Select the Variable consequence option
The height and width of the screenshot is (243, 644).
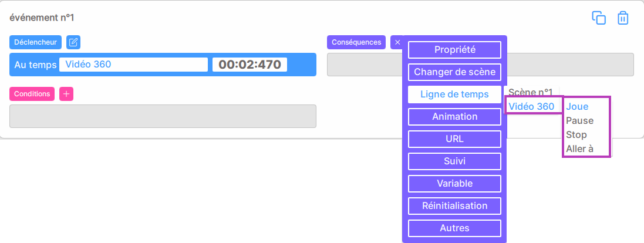(x=454, y=184)
